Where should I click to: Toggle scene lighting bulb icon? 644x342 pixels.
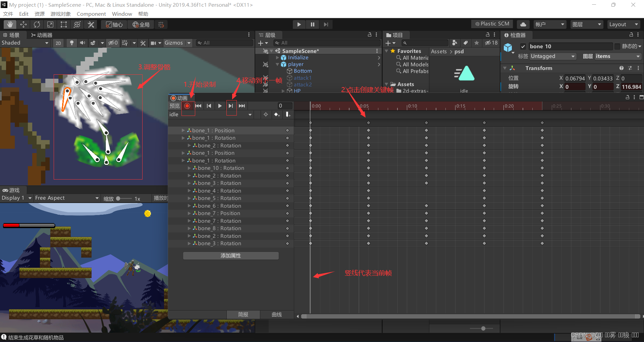[71, 43]
